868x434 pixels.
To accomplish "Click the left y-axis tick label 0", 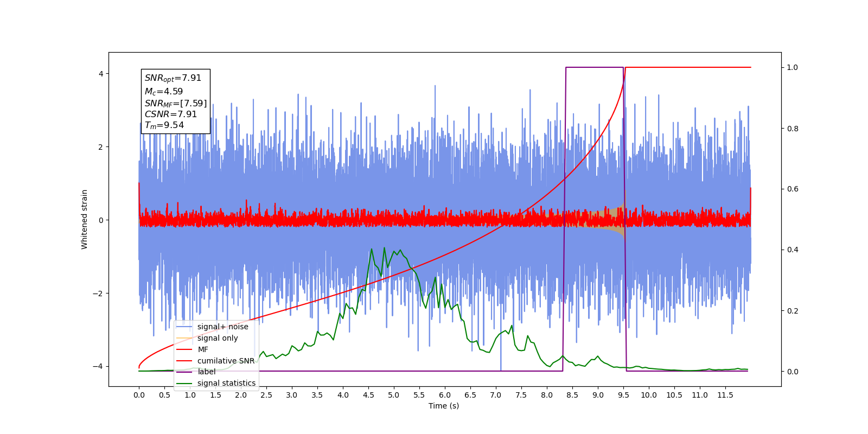I will coord(100,220).
